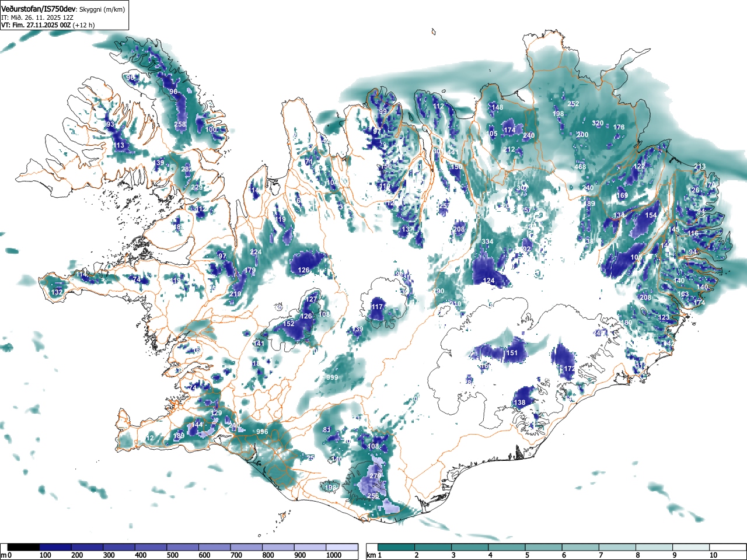Click the 900–1000 m pale lavender swatch
747x560 pixels.
tap(310, 547)
